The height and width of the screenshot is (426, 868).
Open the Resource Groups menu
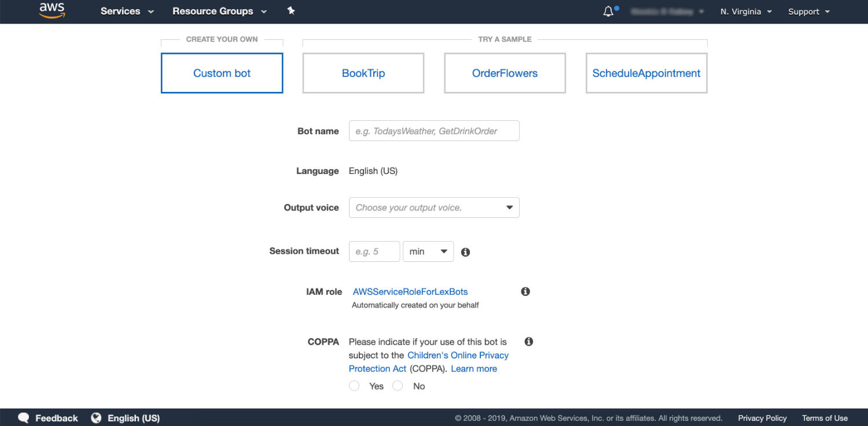[x=219, y=11]
